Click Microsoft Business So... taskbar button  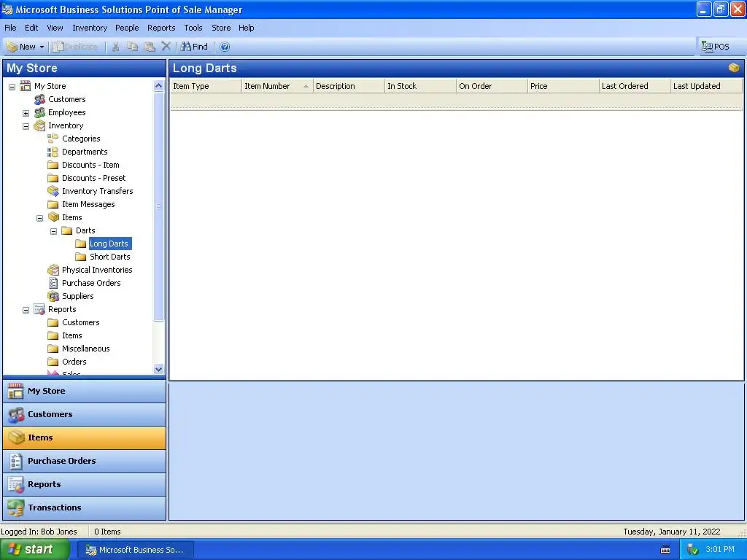pos(135,550)
